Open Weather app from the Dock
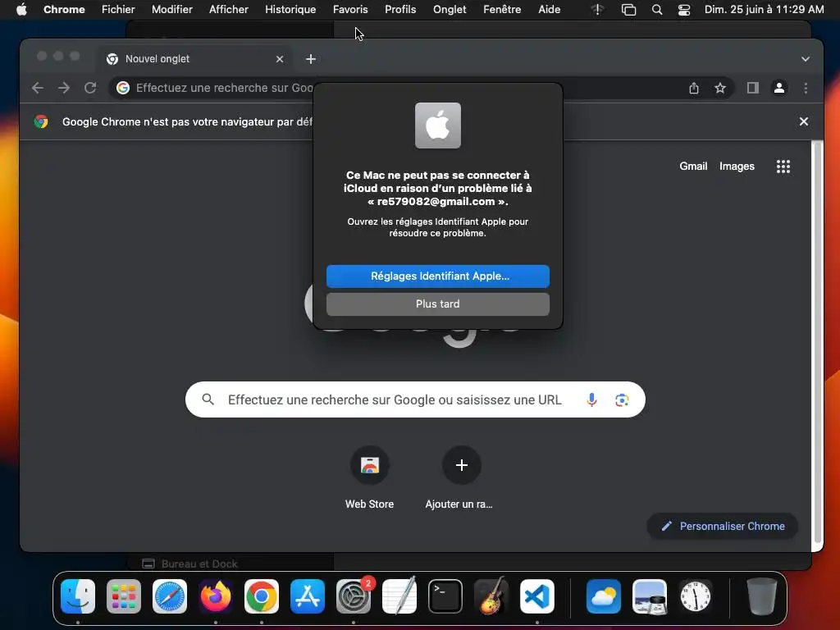Viewport: 840px width, 630px height. pos(604,596)
